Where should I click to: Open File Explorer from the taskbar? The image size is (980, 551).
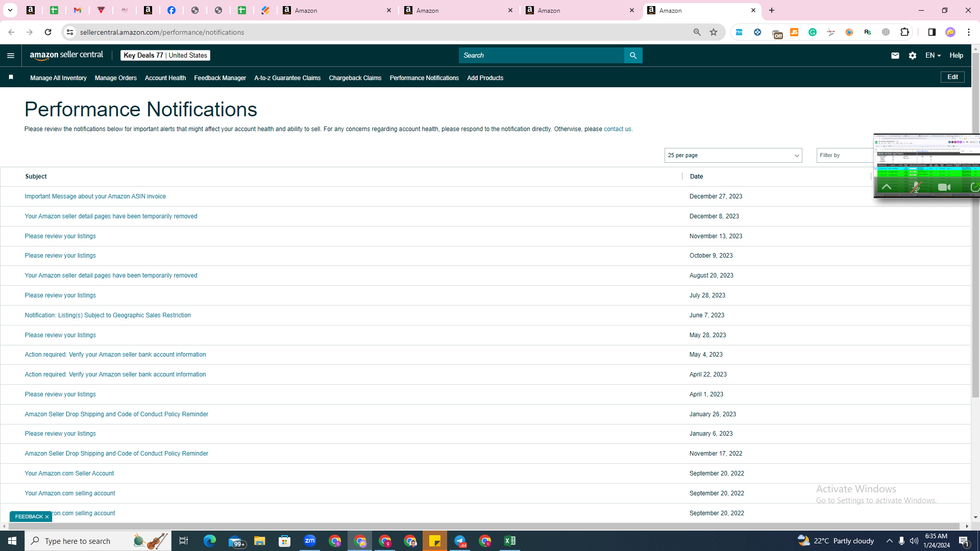260,541
